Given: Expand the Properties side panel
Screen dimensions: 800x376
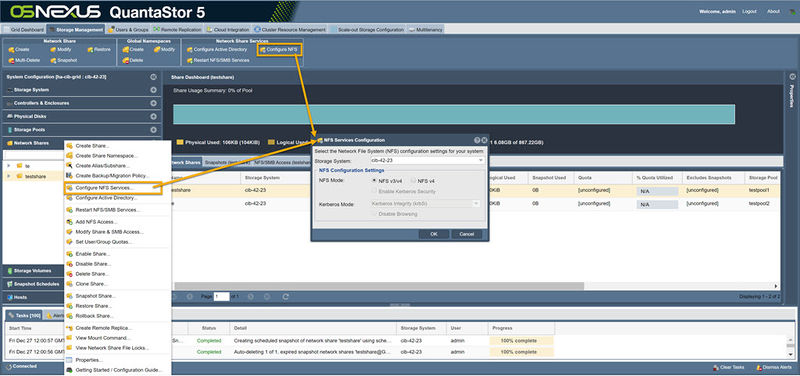Looking at the screenshot, I should (792, 77).
